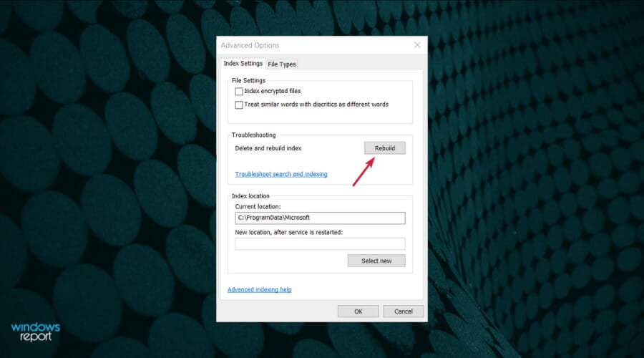The image size is (644, 358).
Task: Switch to the File Types tab
Action: (x=282, y=64)
